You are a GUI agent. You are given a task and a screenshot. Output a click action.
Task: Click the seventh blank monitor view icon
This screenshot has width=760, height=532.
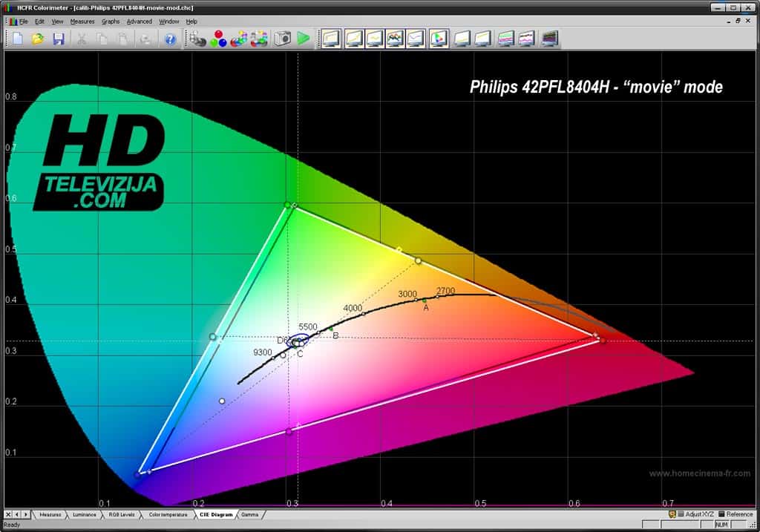tap(462, 39)
